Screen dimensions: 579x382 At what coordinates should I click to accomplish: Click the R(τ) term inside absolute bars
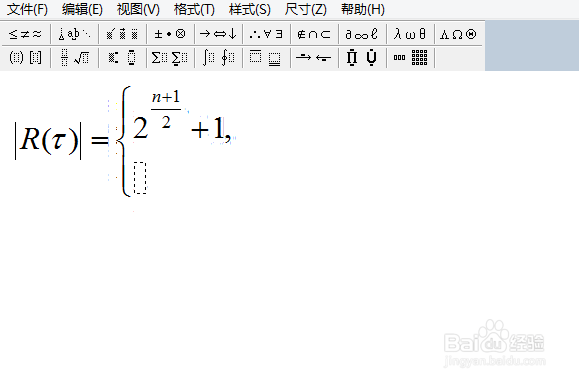[x=49, y=140]
